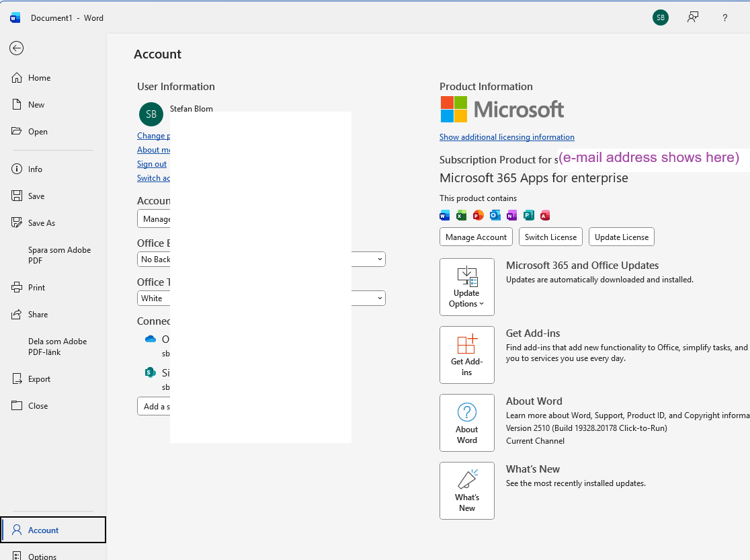Viewport: 750px width, 560px height.
Task: Open the Print page
Action: (52, 287)
